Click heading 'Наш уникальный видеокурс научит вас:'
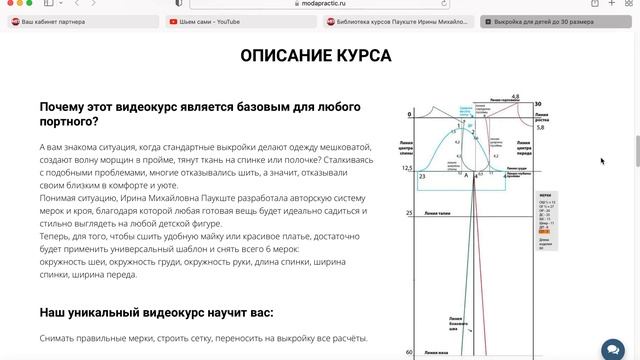 [156, 313]
